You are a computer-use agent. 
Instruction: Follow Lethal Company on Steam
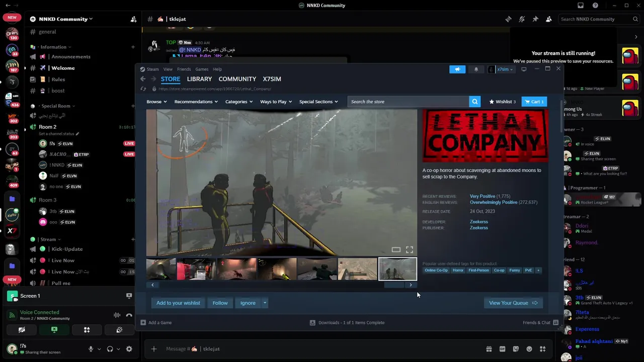pyautogui.click(x=220, y=303)
